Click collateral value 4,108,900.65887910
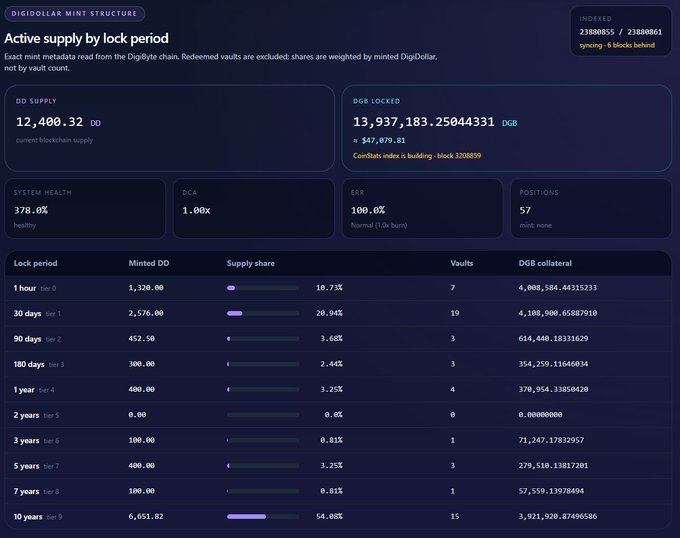Image resolution: width=680 pixels, height=538 pixels. [558, 313]
